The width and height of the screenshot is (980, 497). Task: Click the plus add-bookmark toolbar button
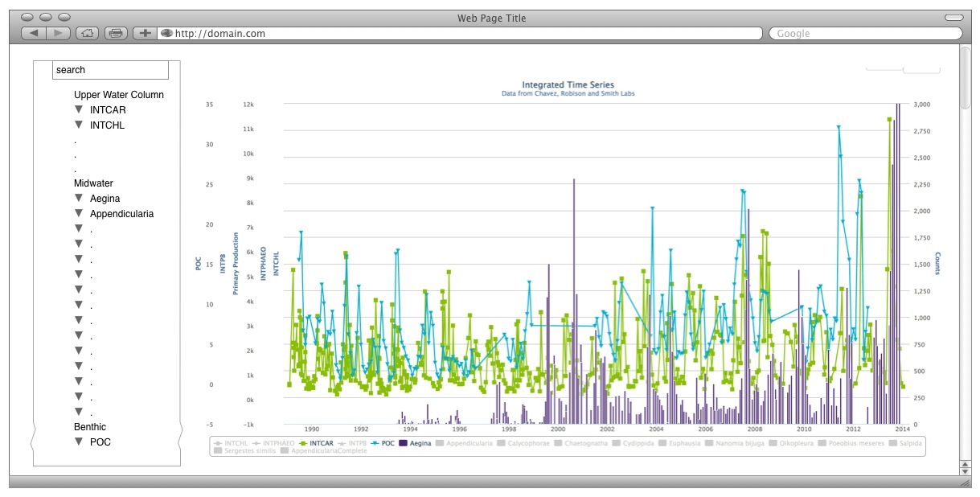145,33
